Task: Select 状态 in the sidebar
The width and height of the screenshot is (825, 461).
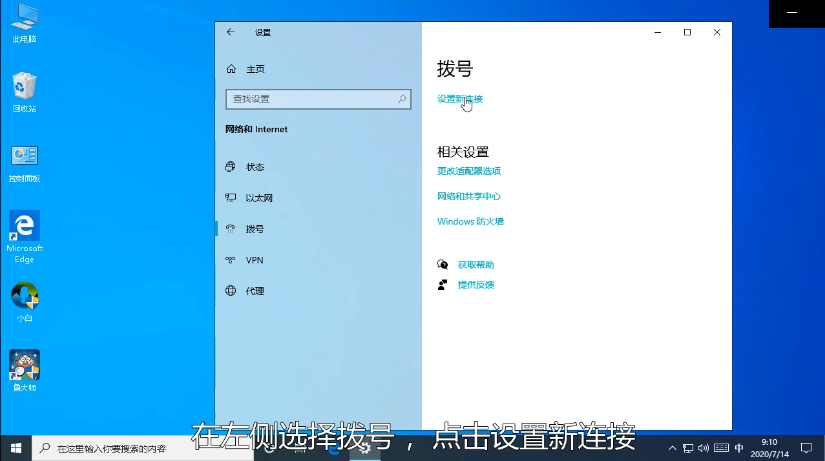Action: [x=255, y=167]
